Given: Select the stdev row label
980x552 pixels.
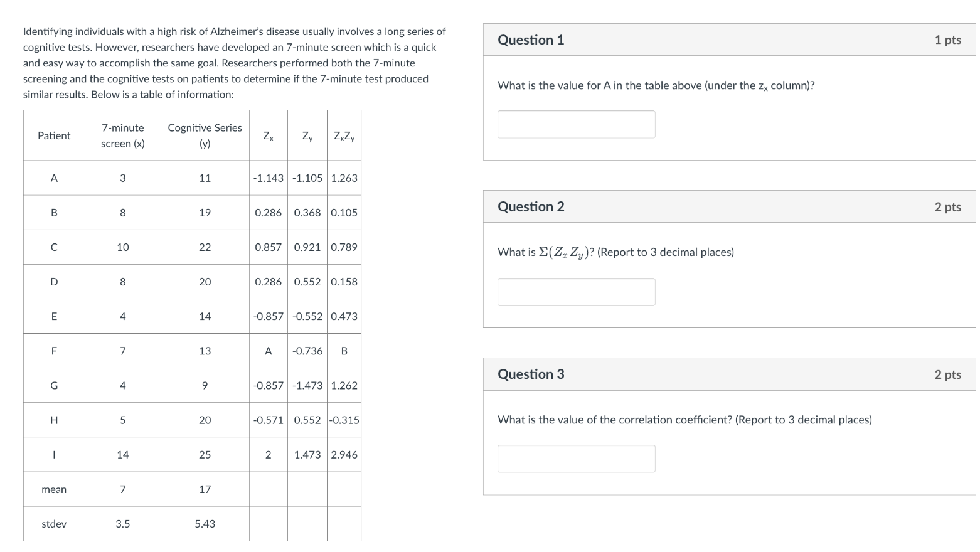Looking at the screenshot, I should coord(53,523).
